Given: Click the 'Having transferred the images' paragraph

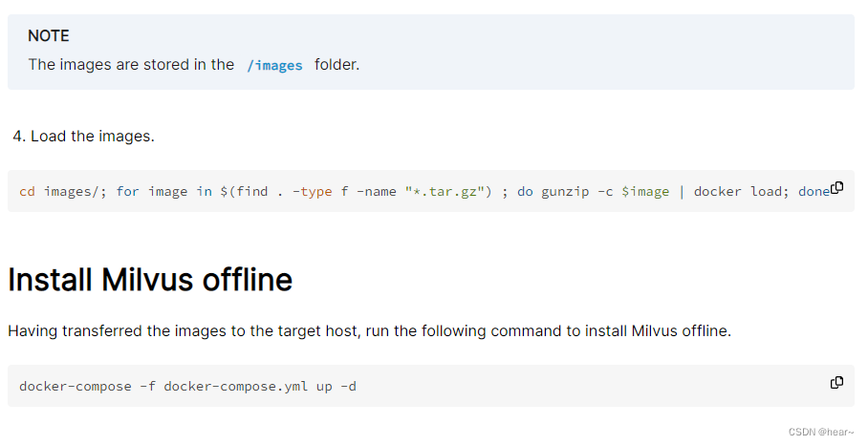Looking at the screenshot, I should (x=369, y=331).
